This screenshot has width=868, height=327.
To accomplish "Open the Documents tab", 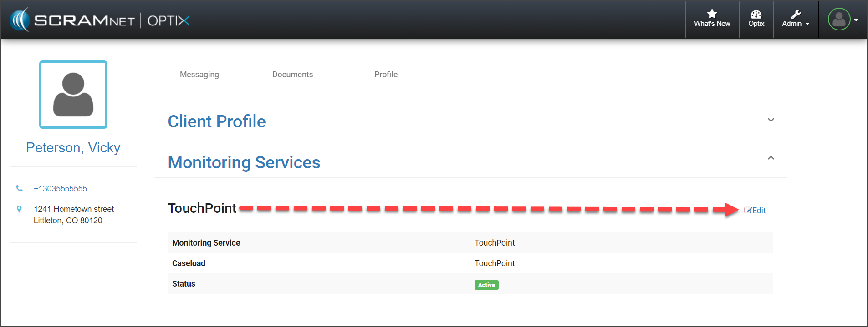I will tap(292, 75).
